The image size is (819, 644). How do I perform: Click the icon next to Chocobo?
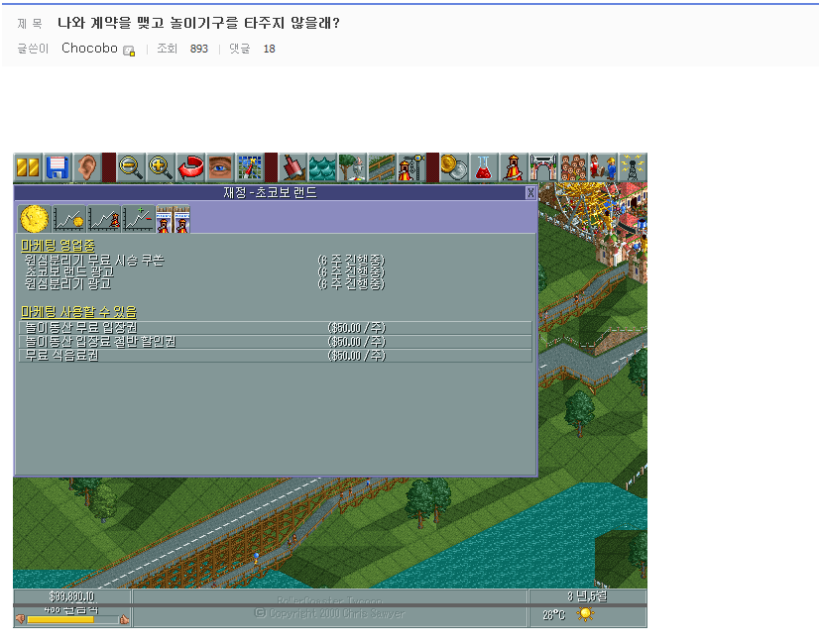point(129,51)
